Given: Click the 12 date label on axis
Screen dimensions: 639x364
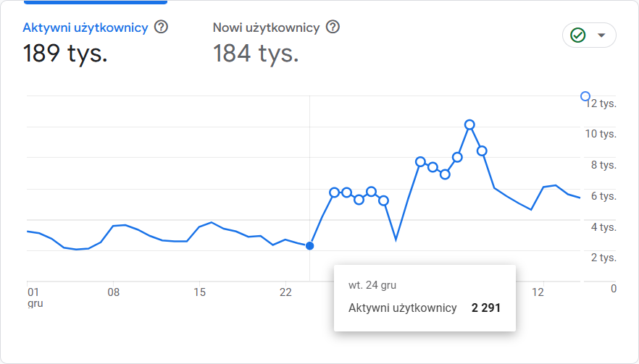Looking at the screenshot, I should coord(538,292).
